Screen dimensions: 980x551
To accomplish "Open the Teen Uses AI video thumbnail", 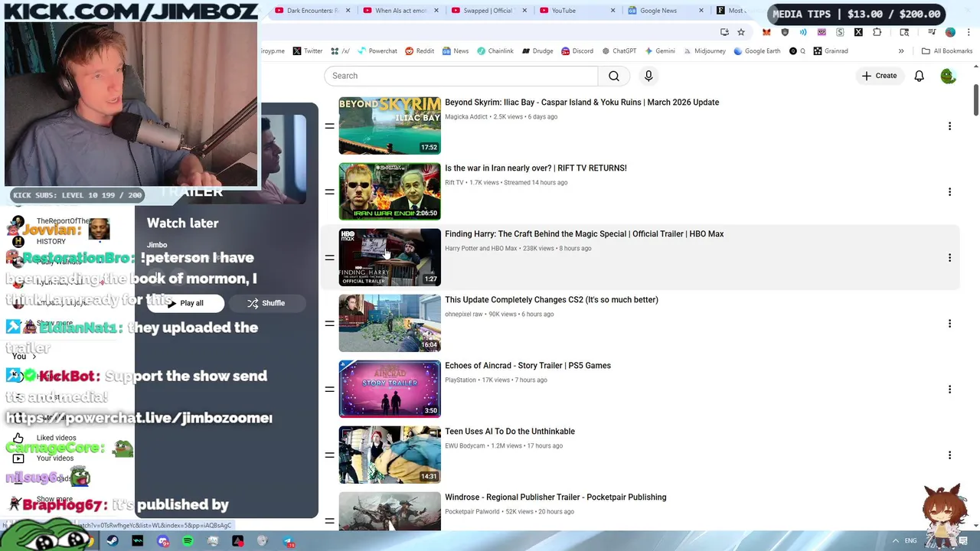I will pyautogui.click(x=390, y=455).
